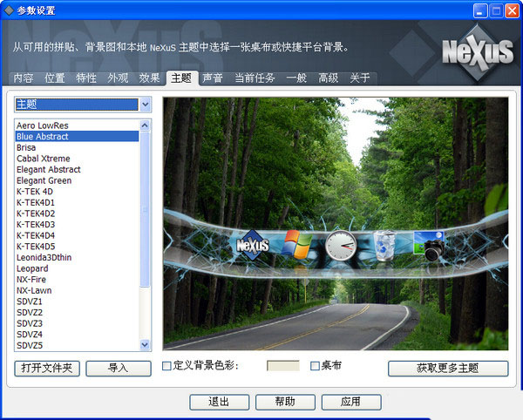Click the background color swatch
Viewport: 523px width, 420px height.
[283, 366]
